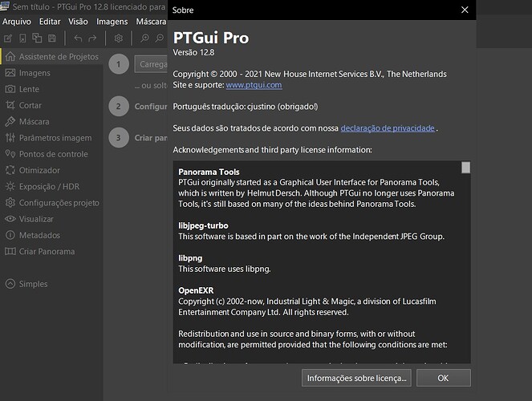This screenshot has width=532, height=401.
Task: Click the OpenEXR heading
Action: coord(196,290)
